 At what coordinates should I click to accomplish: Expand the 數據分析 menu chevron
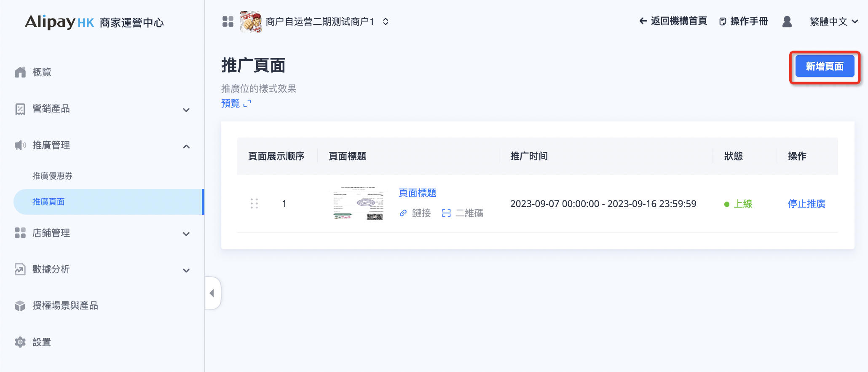(186, 270)
